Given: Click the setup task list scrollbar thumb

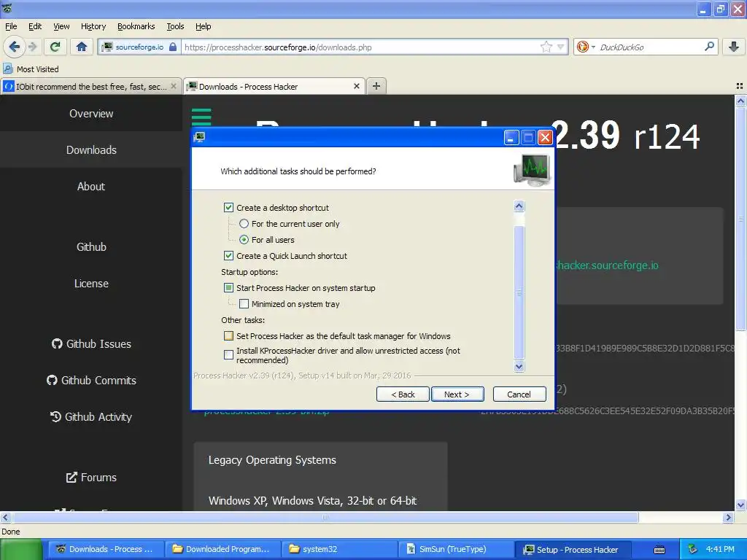Looking at the screenshot, I should pos(519,292).
